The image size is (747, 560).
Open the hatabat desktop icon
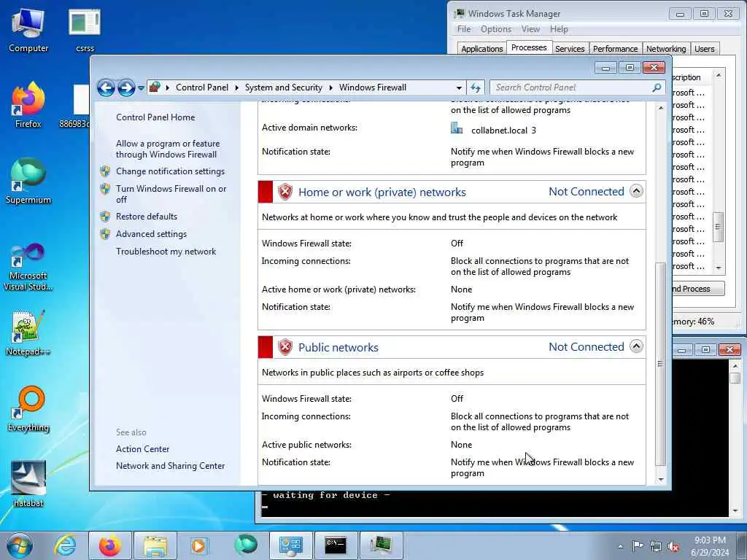point(28,484)
